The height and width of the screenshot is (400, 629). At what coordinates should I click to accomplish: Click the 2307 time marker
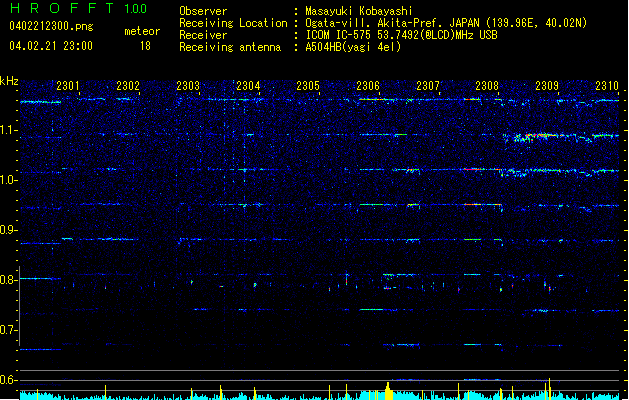point(428,86)
